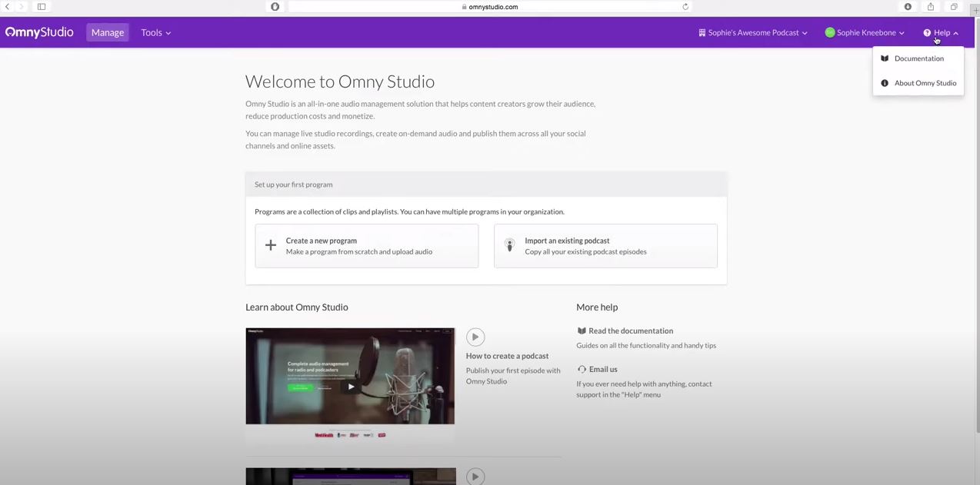Play the first tutorial video thumbnail
The image size is (980, 485).
[x=350, y=387]
